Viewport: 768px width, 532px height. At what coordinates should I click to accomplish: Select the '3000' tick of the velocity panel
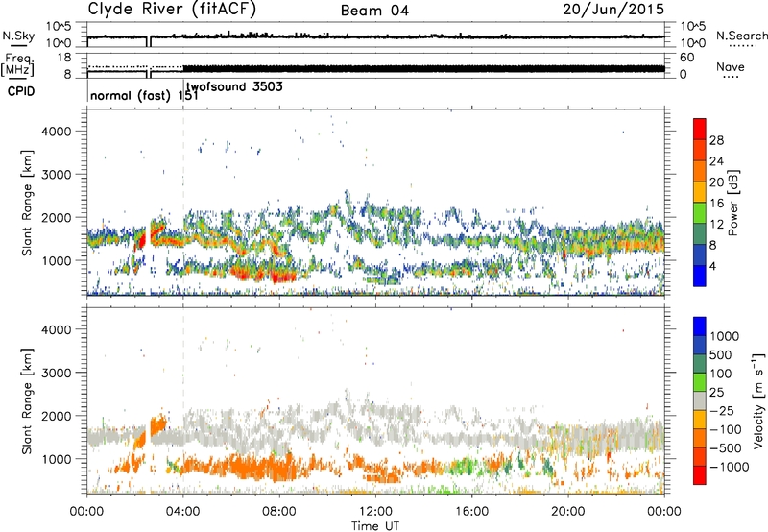57,373
